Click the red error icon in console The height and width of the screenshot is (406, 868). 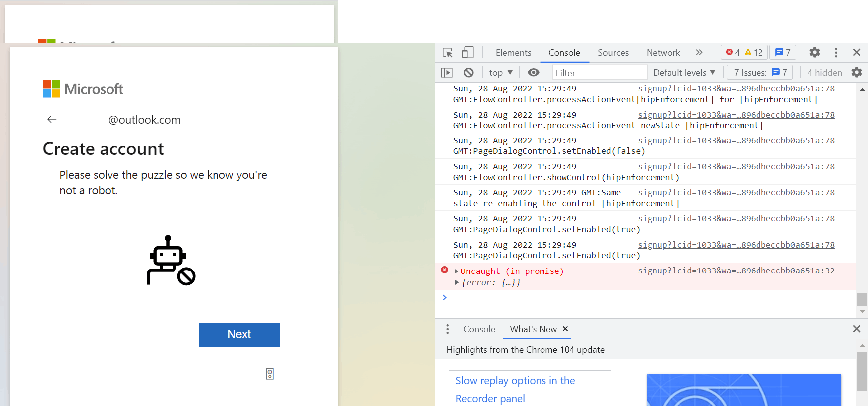point(444,270)
